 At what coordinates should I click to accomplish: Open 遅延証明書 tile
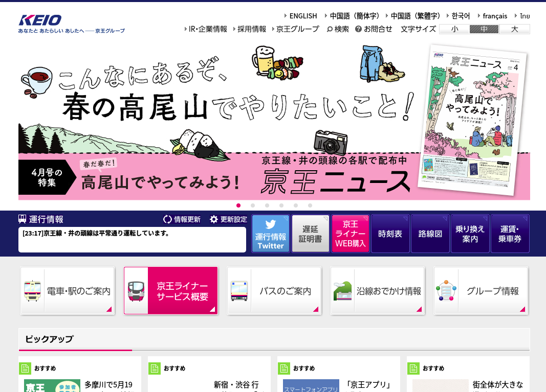(310, 234)
